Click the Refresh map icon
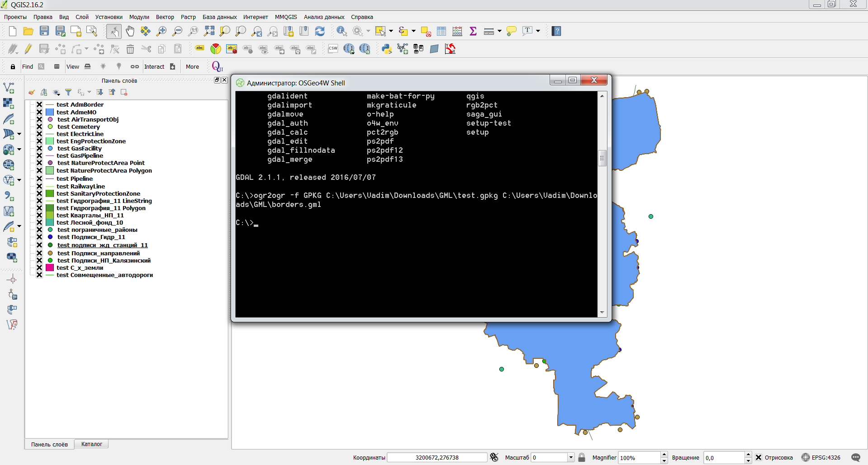The height and width of the screenshot is (465, 868). coord(320,31)
